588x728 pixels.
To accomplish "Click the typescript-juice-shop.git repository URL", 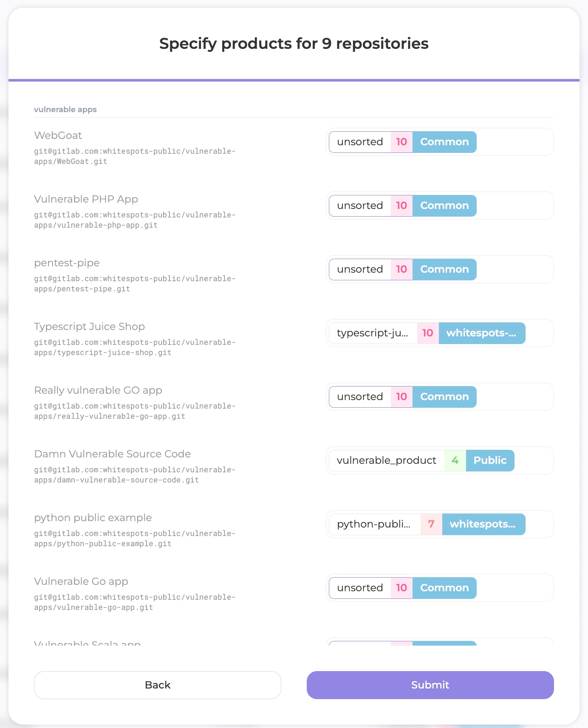I will [135, 347].
